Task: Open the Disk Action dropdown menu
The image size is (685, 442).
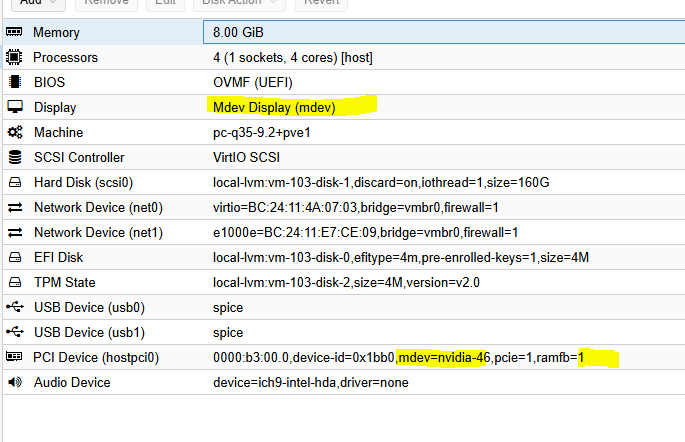Action: [231, 4]
